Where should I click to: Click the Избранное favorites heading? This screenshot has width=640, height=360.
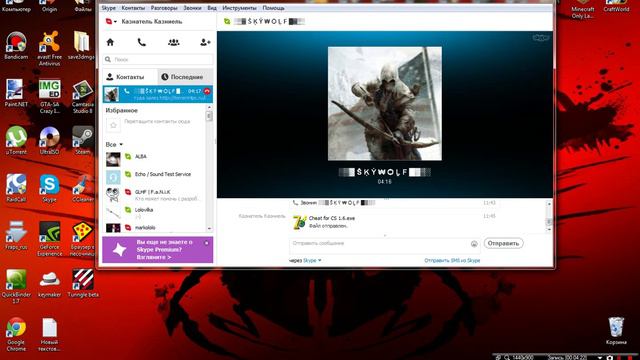pyautogui.click(x=122, y=111)
